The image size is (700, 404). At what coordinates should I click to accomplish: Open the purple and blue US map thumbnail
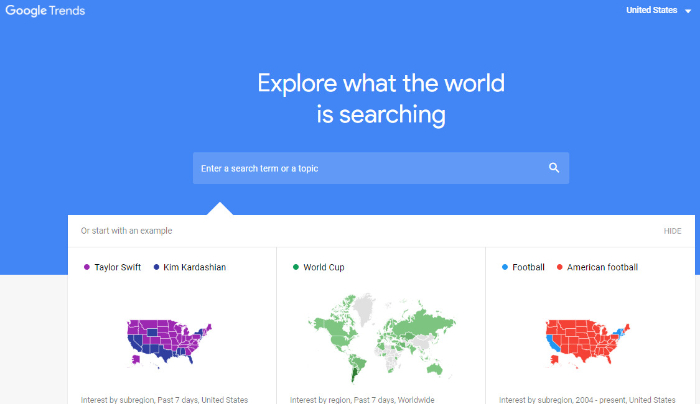coord(169,343)
